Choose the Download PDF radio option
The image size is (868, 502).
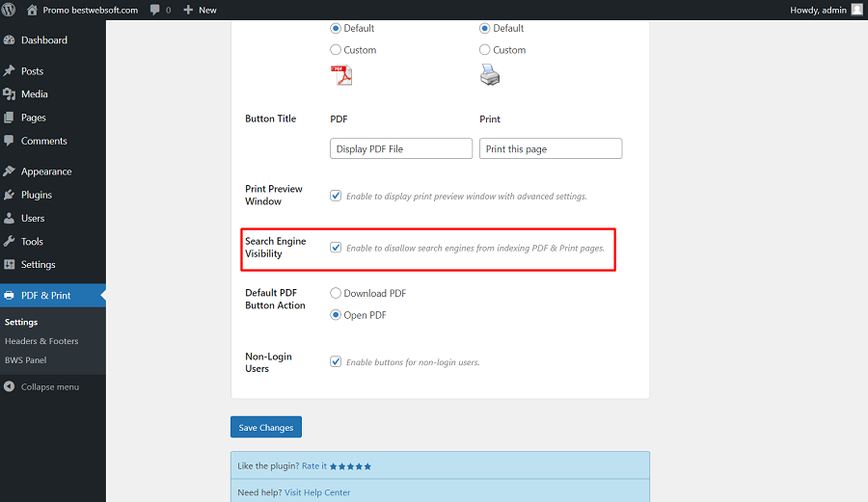(336, 293)
